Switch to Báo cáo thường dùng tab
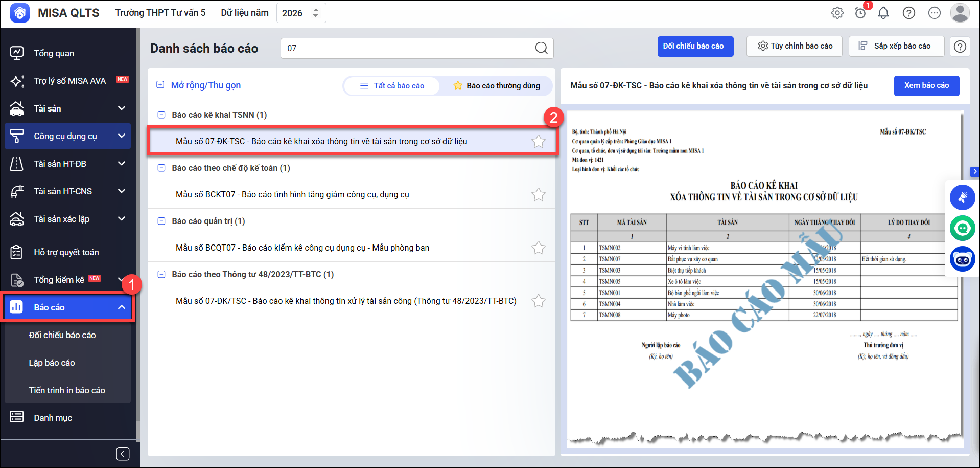 pos(497,86)
